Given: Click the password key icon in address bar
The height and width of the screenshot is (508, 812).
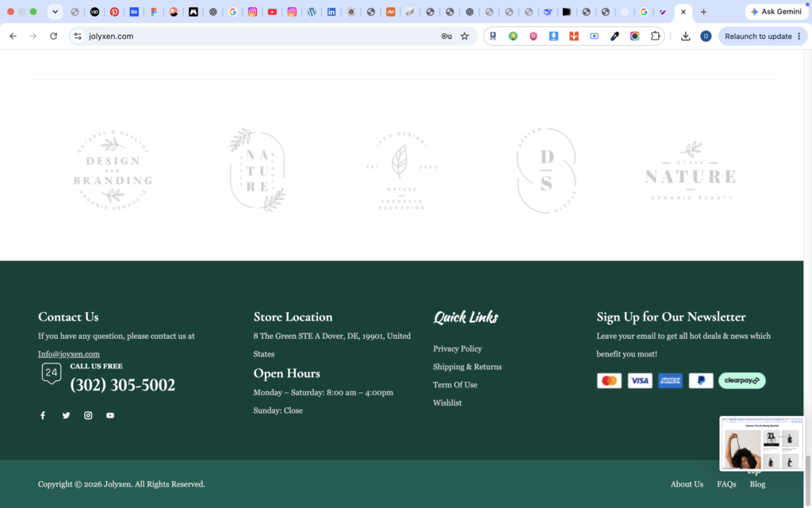Looking at the screenshot, I should (446, 37).
